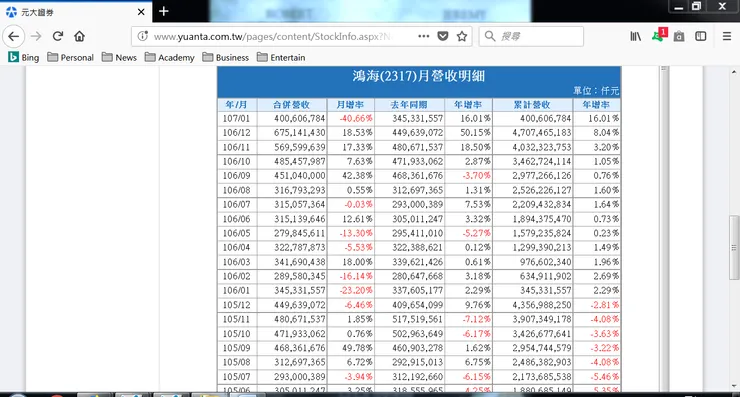Click the table title 鴻海(2317)月營收明細
740x397 pixels.
419,76
